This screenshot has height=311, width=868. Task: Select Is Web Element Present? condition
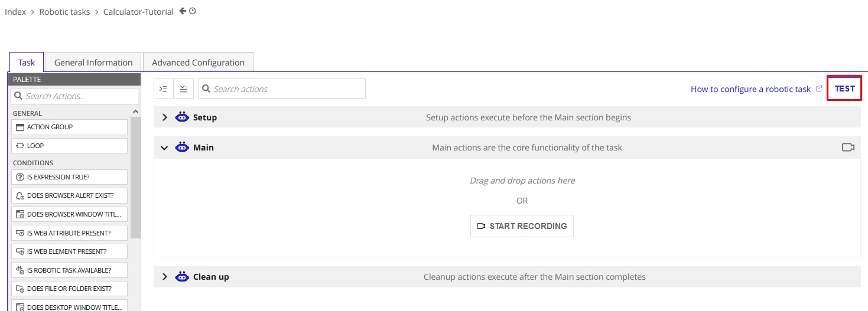point(69,251)
